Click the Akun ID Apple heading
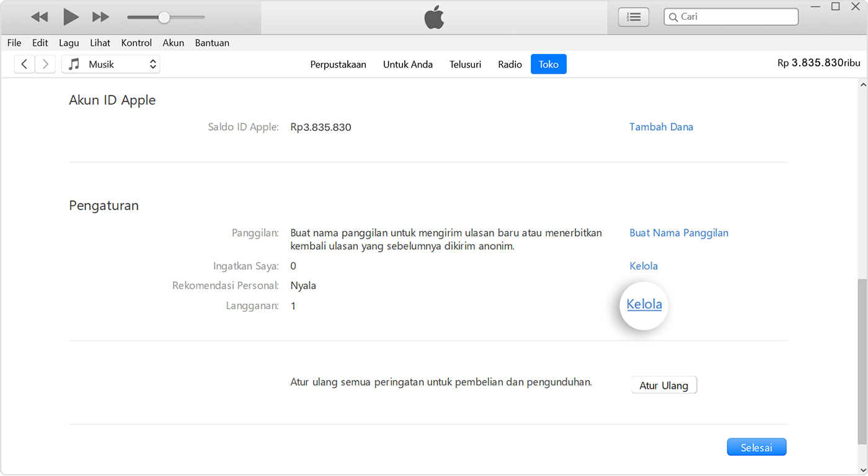The width and height of the screenshot is (868, 476). (x=112, y=100)
